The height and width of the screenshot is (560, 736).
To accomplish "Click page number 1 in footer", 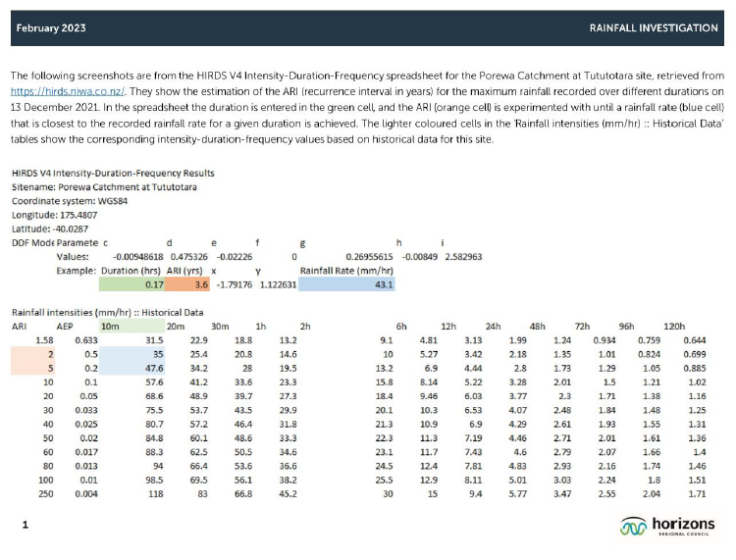I will pyautogui.click(x=24, y=528).
